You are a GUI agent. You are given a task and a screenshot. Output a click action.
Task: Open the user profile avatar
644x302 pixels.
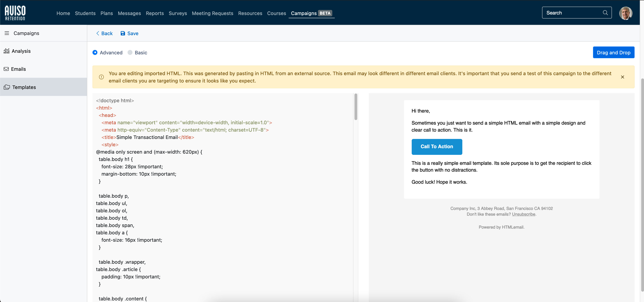(x=626, y=13)
